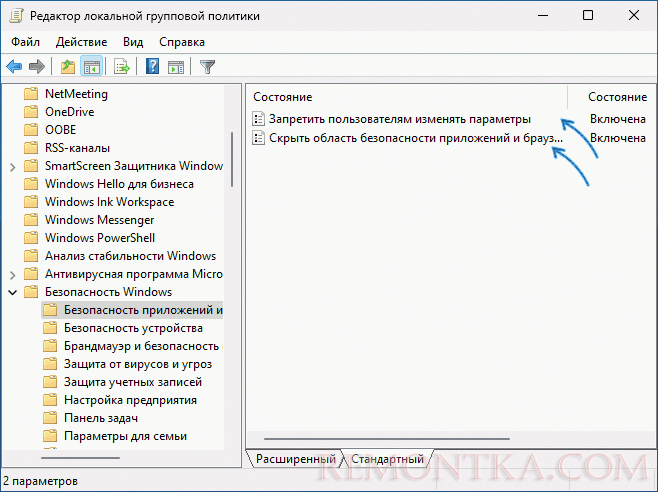Select Windows Messenger in tree
This screenshot has height=492, width=658.
[99, 220]
